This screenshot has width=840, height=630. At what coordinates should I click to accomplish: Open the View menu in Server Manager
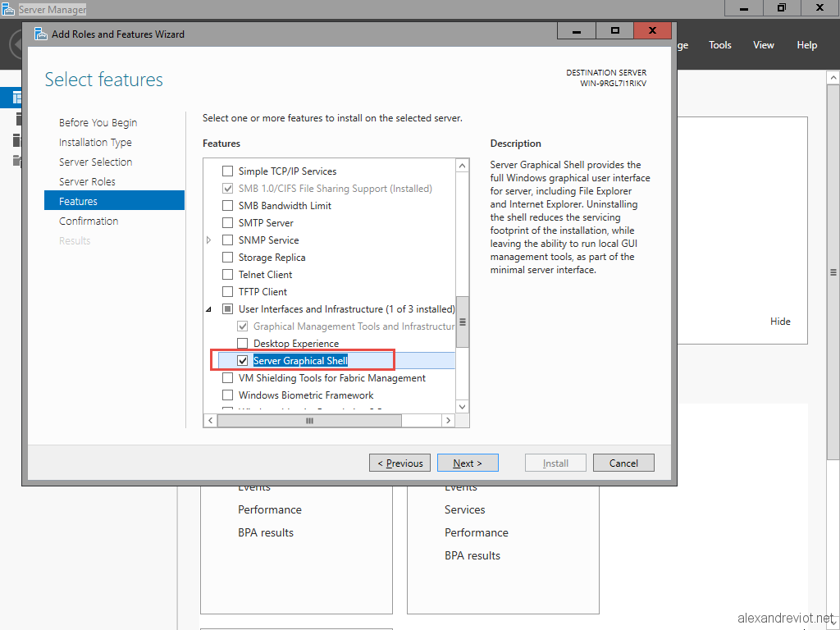click(x=764, y=45)
